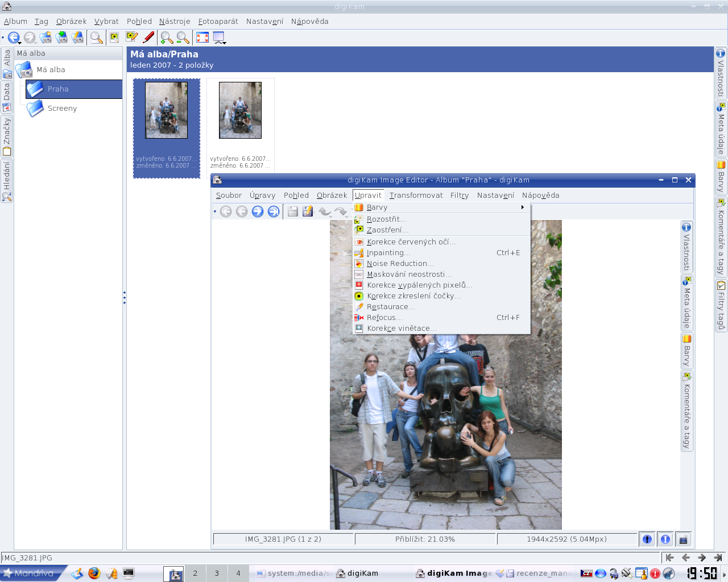728x582 pixels.
Task: Go to next image in editor toolbar
Action: [258, 211]
